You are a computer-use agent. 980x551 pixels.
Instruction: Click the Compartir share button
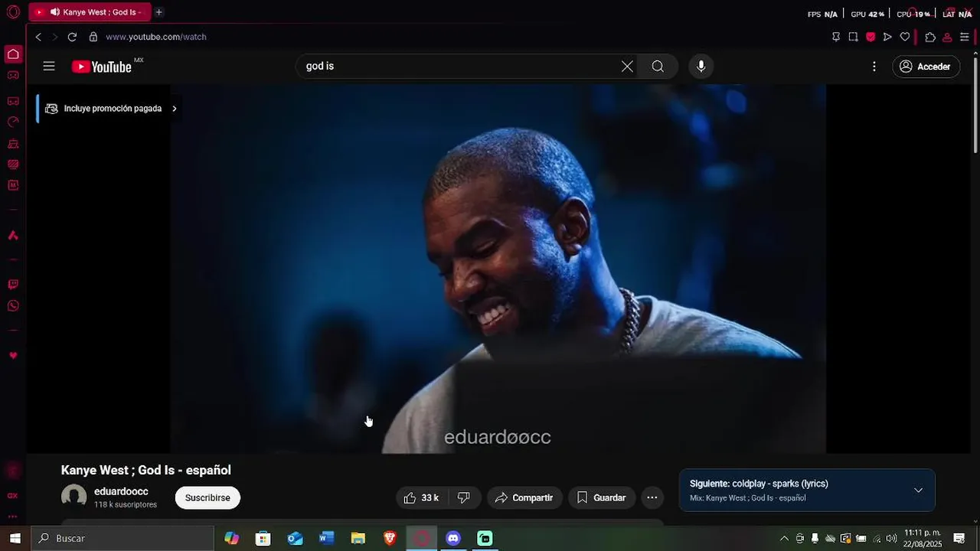click(524, 497)
